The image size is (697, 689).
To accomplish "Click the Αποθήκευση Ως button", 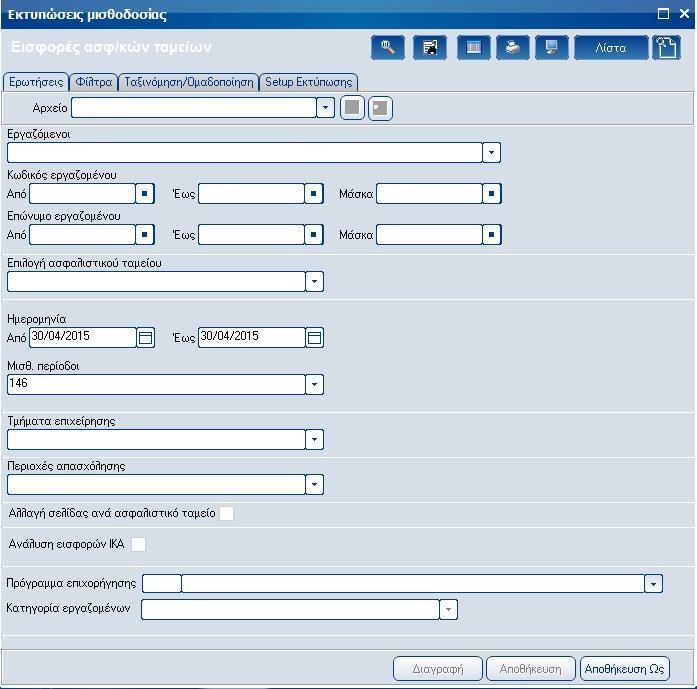I will coord(625,669).
